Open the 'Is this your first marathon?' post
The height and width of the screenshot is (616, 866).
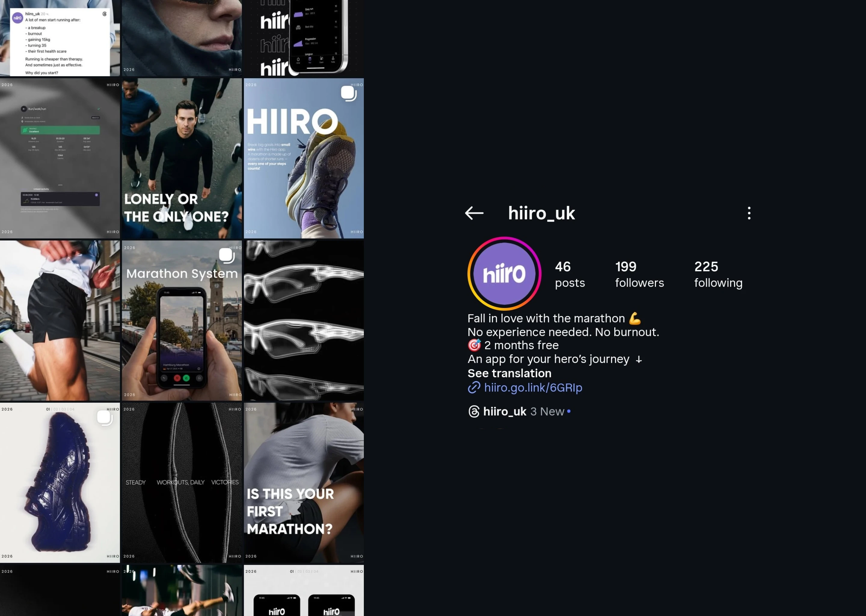click(304, 482)
